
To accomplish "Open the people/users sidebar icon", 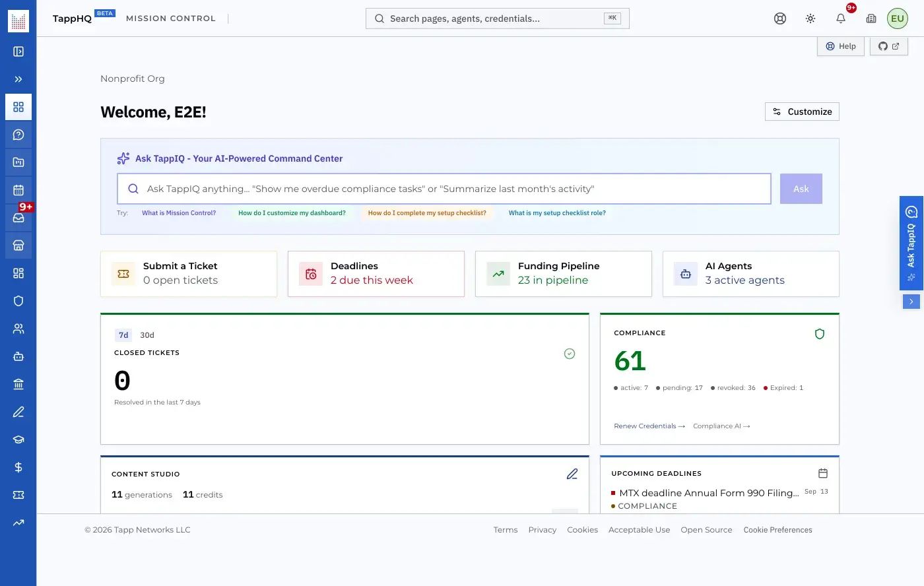I will [x=18, y=329].
